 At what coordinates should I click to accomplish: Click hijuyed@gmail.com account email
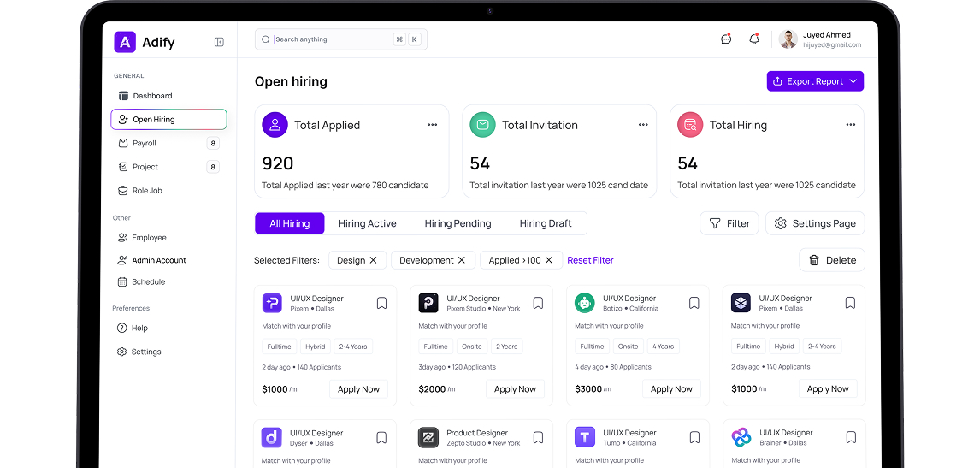[x=832, y=45]
